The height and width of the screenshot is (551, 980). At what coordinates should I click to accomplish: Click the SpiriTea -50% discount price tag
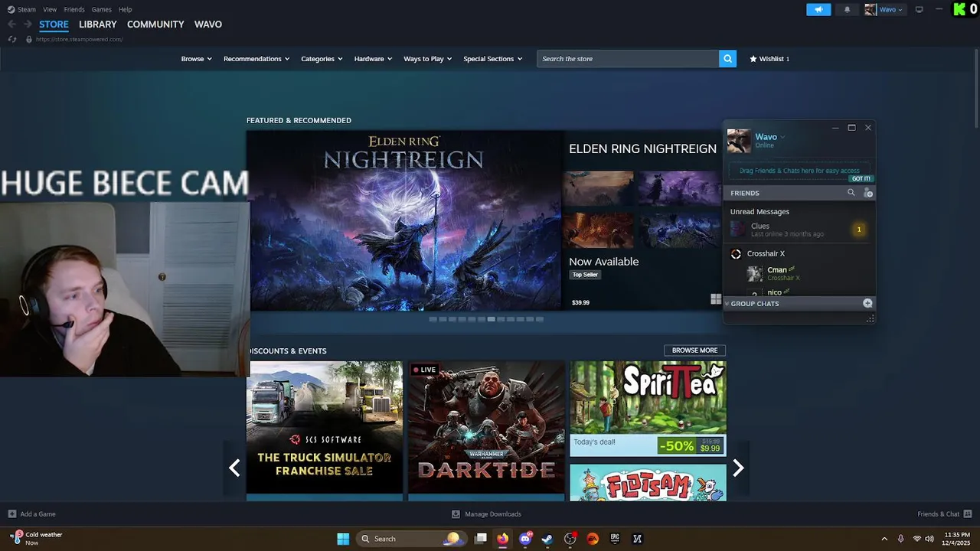691,445
